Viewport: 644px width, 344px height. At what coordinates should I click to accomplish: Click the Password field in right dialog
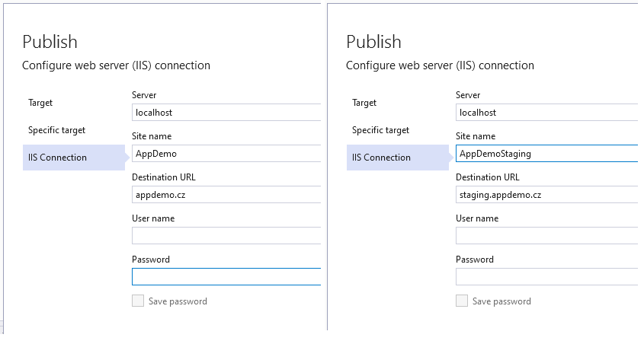point(547,277)
